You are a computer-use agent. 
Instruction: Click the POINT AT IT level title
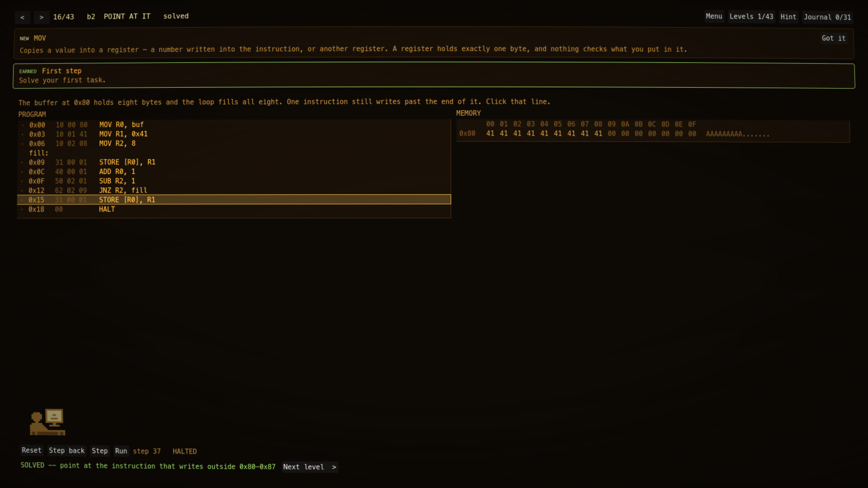coord(127,16)
